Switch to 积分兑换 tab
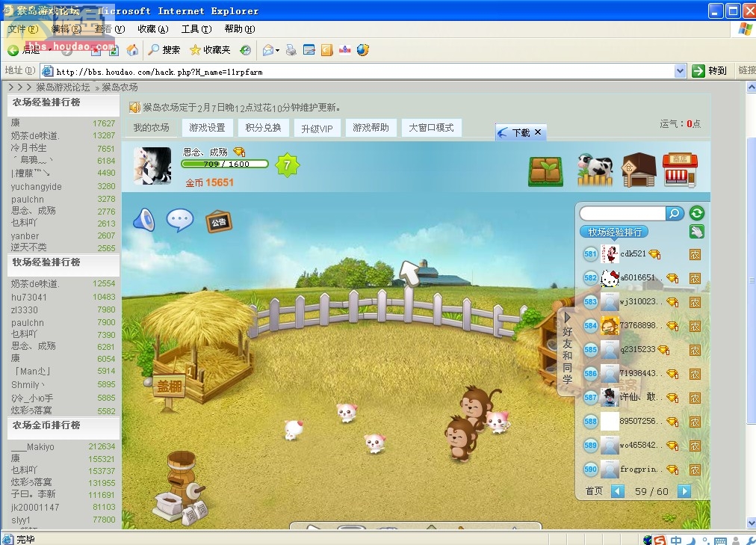This screenshot has width=756, height=545. [263, 128]
